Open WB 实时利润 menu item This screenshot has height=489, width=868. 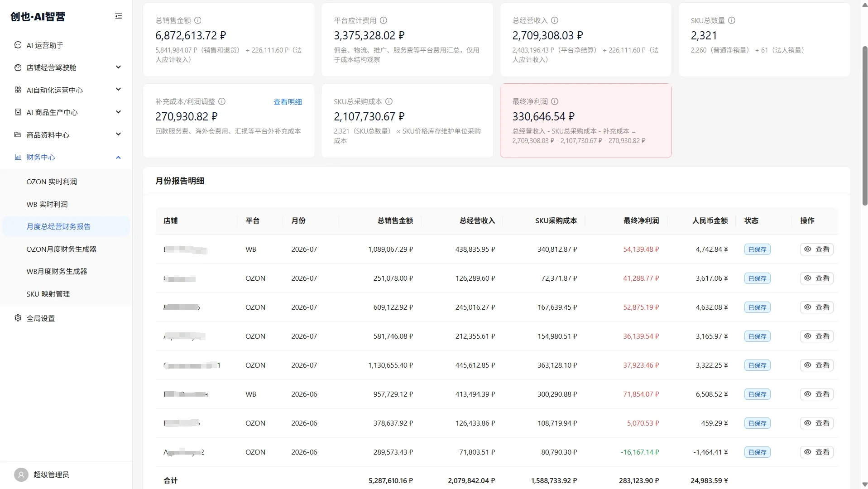[x=66, y=204]
